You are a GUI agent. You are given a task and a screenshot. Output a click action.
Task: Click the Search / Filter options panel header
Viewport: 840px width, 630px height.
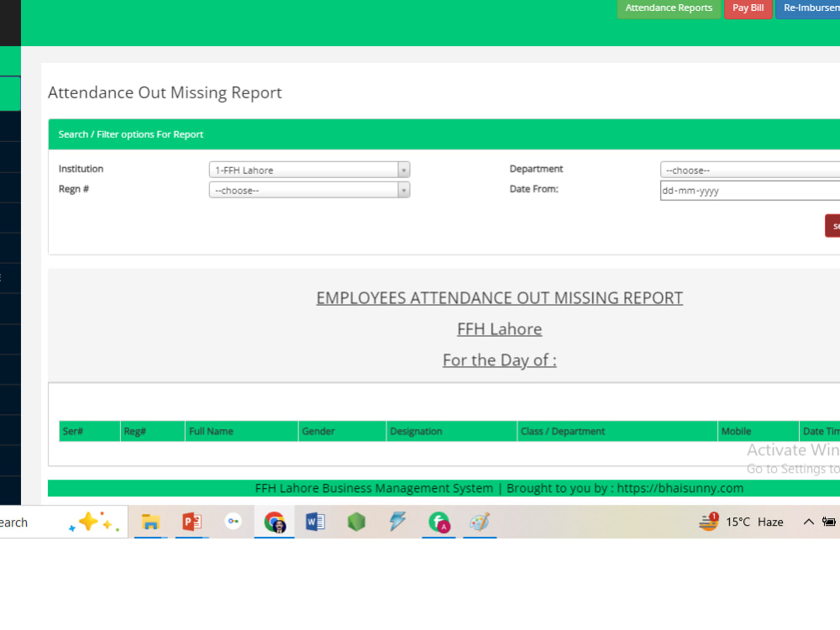coord(444,134)
